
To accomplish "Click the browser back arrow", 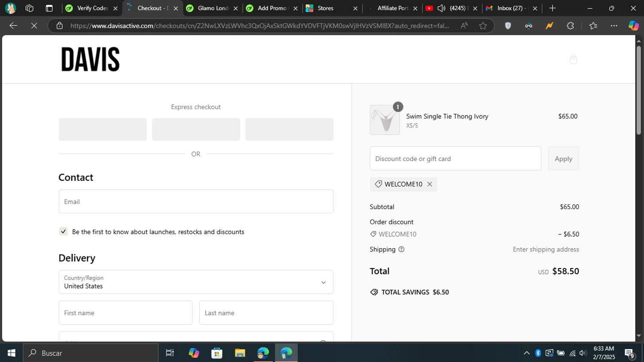I will pyautogui.click(x=13, y=26).
